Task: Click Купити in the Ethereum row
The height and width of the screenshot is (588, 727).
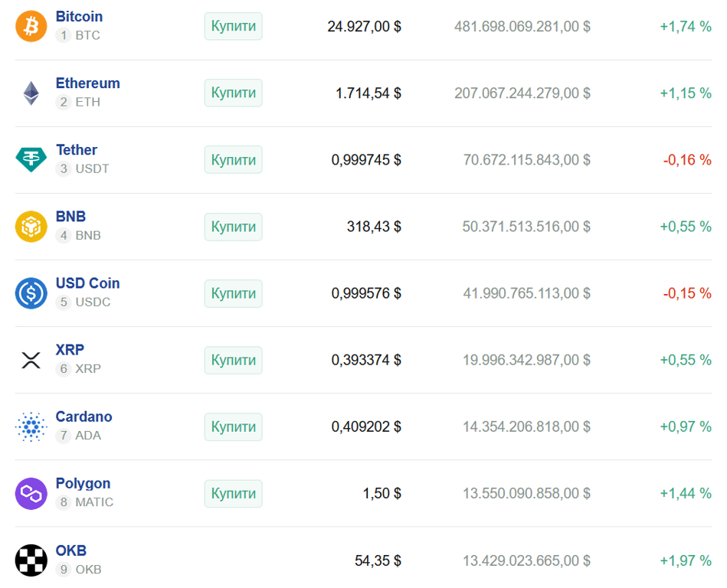Action: pos(233,93)
